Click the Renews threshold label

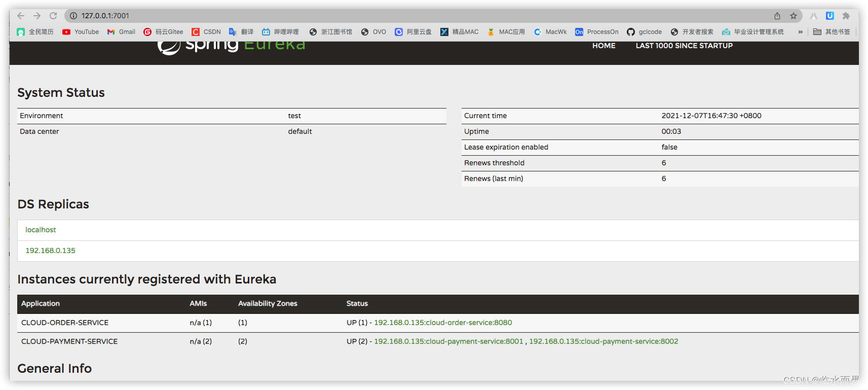(494, 163)
